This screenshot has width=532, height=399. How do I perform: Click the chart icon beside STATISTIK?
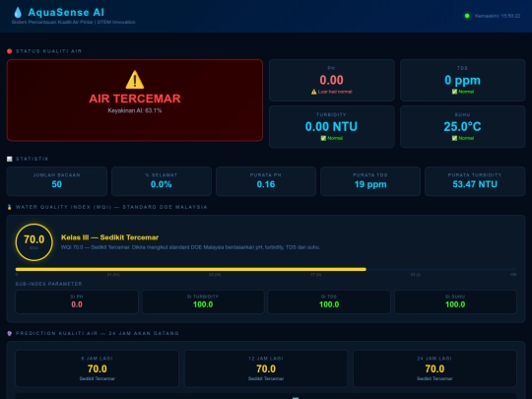click(x=10, y=159)
